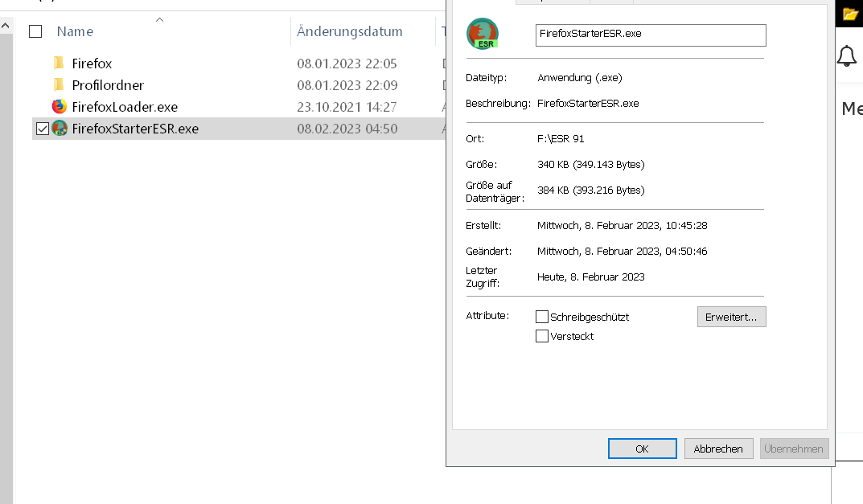Click the FirefoxLoader.exe Firefox icon
The width and height of the screenshot is (863, 504).
coord(59,107)
